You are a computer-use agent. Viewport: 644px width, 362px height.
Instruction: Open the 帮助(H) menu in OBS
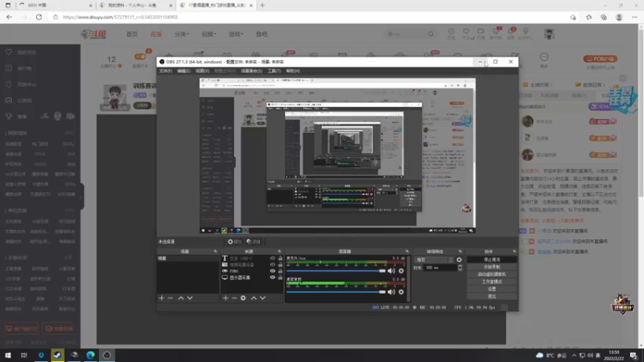click(293, 71)
